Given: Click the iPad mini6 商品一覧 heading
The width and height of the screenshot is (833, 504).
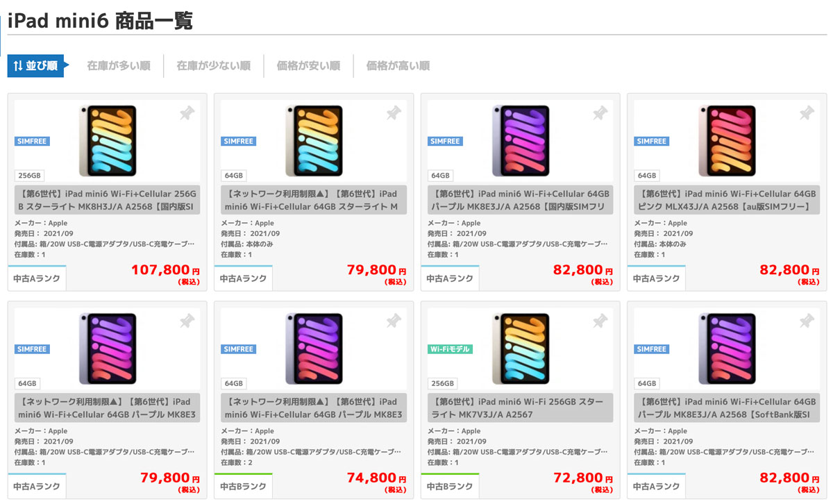Looking at the screenshot, I should pos(100,20).
